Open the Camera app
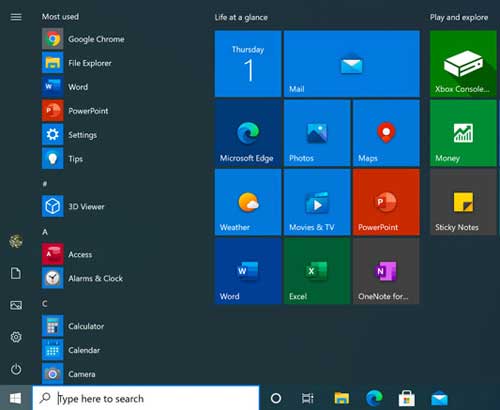Image resolution: width=500 pixels, height=410 pixels. click(x=69, y=374)
